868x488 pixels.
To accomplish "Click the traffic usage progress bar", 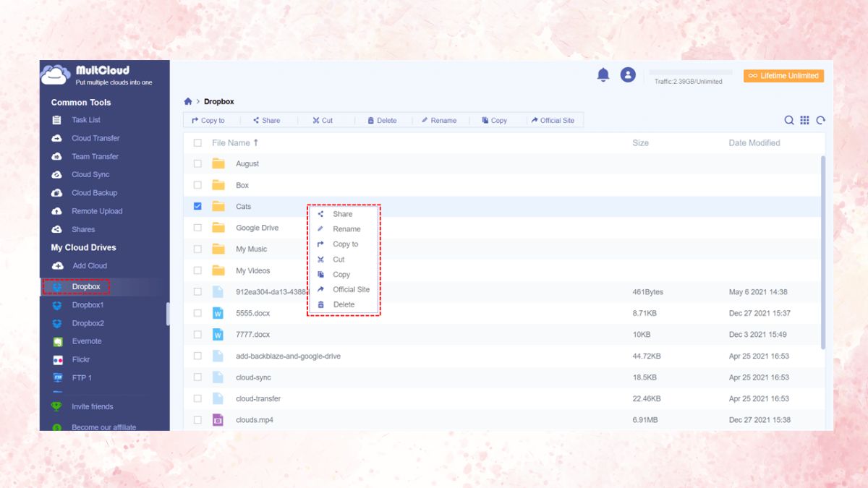I will coord(690,72).
